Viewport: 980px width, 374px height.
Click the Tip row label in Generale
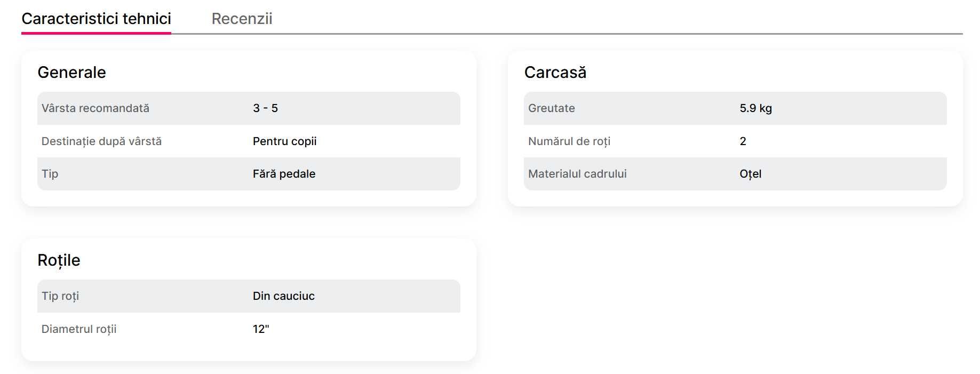[50, 174]
